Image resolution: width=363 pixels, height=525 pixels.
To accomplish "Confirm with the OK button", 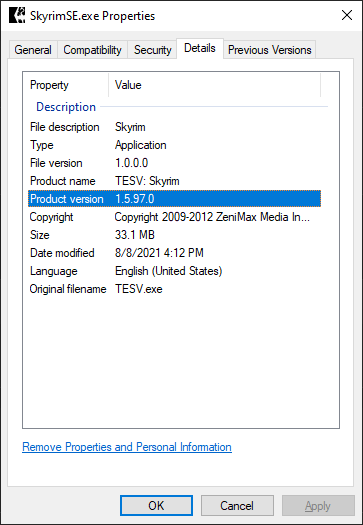I will (156, 506).
